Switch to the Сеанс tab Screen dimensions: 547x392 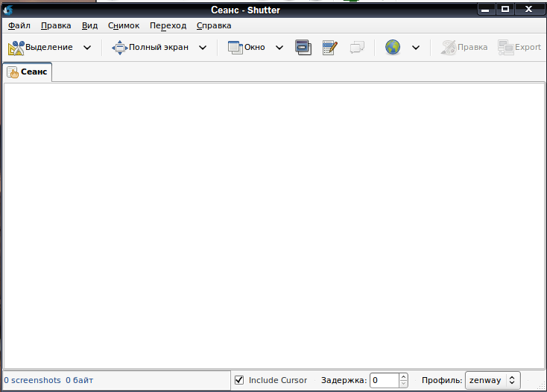[x=28, y=72]
